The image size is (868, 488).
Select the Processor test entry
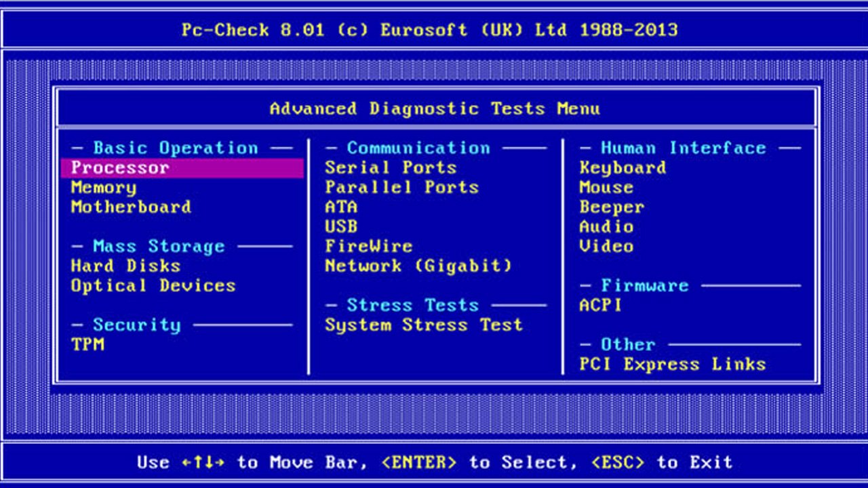click(x=119, y=167)
